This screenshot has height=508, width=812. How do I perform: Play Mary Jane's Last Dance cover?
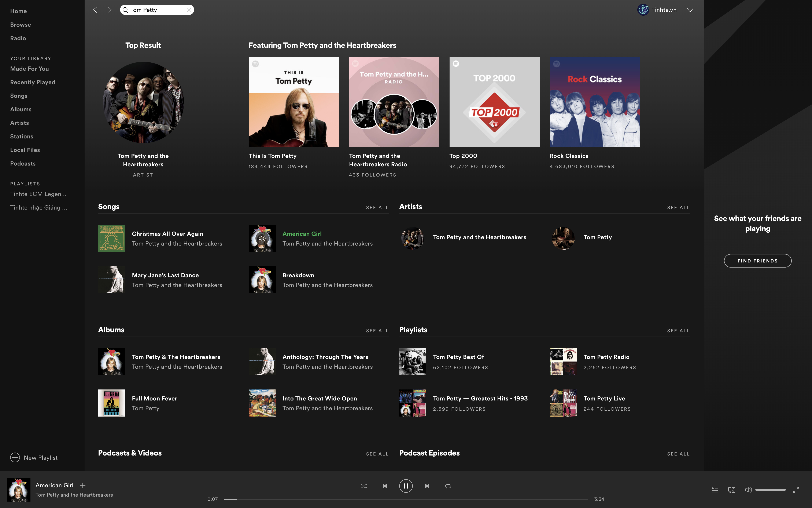click(x=111, y=280)
